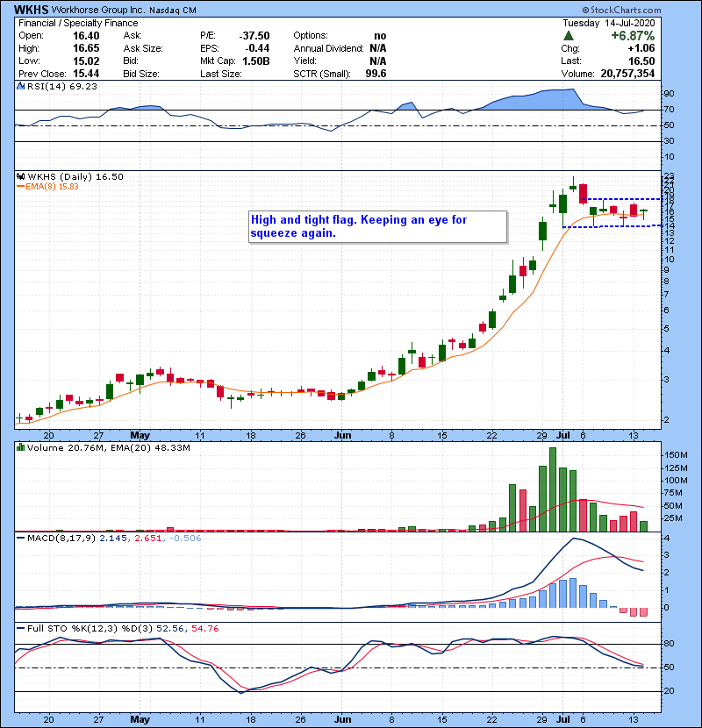This screenshot has height=728, width=702.
Task: Click the Low value 15.02
Action: pos(86,61)
